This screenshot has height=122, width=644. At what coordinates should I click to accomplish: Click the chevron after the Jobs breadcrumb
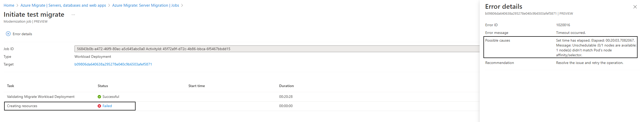point(182,5)
